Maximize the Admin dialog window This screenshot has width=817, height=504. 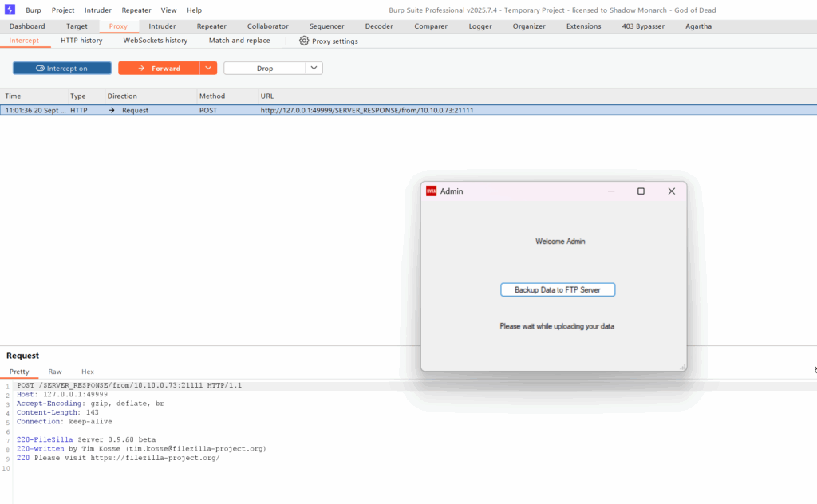[641, 191]
